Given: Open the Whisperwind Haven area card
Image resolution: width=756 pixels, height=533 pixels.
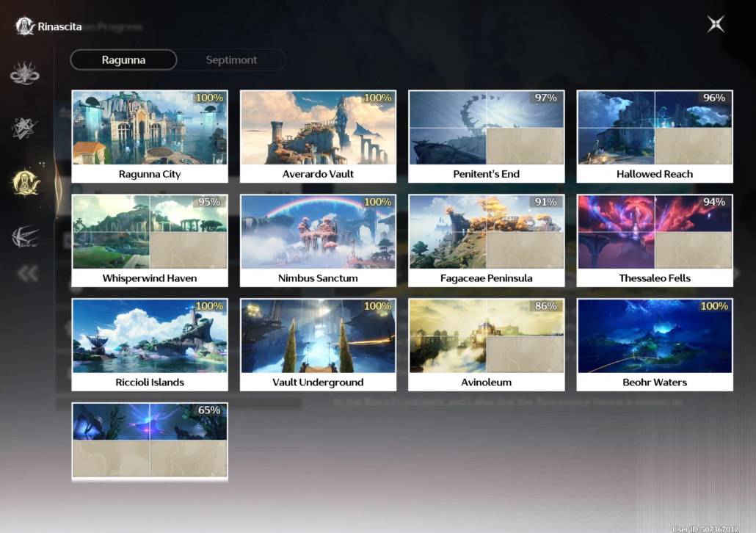Looking at the screenshot, I should click(x=150, y=241).
